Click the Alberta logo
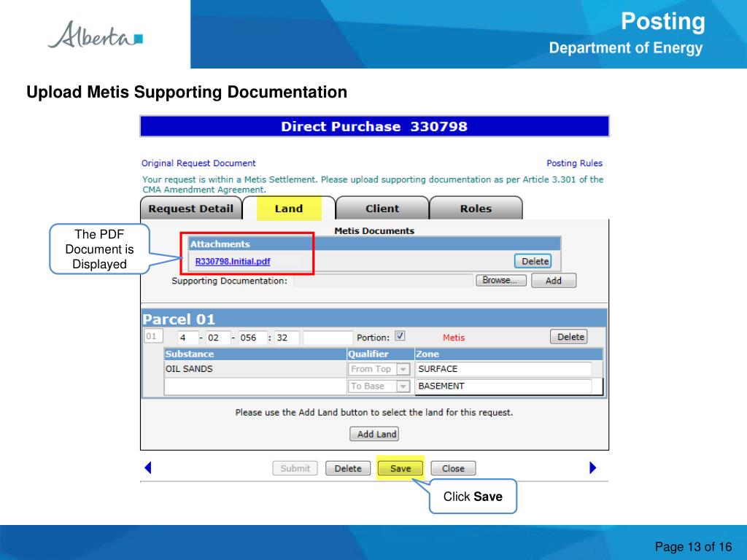This screenshot has height=560, width=747. 96,34
